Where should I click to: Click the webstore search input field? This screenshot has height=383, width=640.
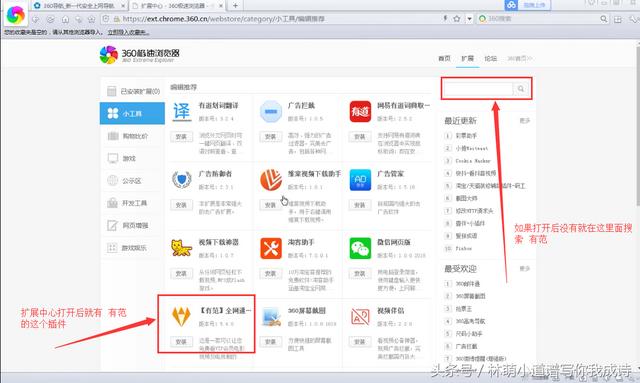click(478, 89)
